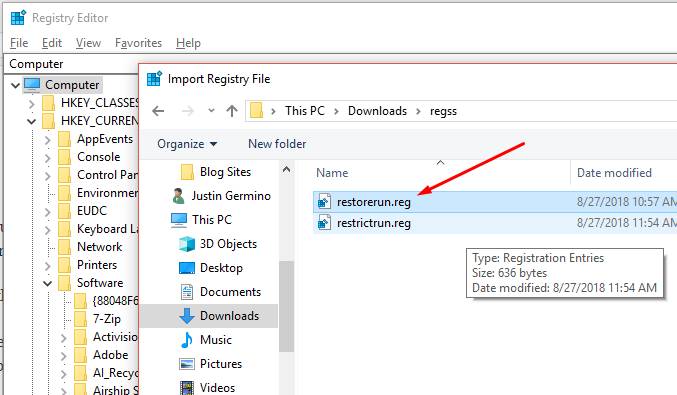This screenshot has width=677, height=395.
Task: Expand the AppEvents key
Action: click(47, 140)
